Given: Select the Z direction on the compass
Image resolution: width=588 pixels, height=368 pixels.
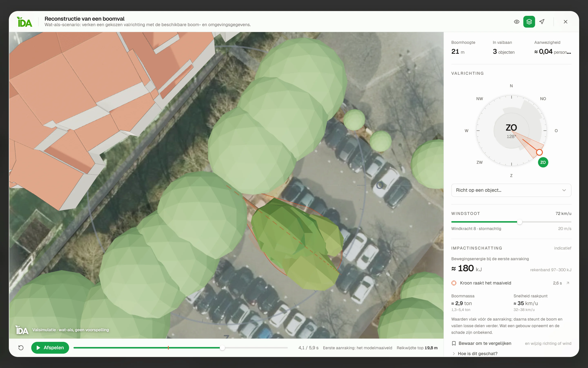Looking at the screenshot, I should (x=511, y=175).
